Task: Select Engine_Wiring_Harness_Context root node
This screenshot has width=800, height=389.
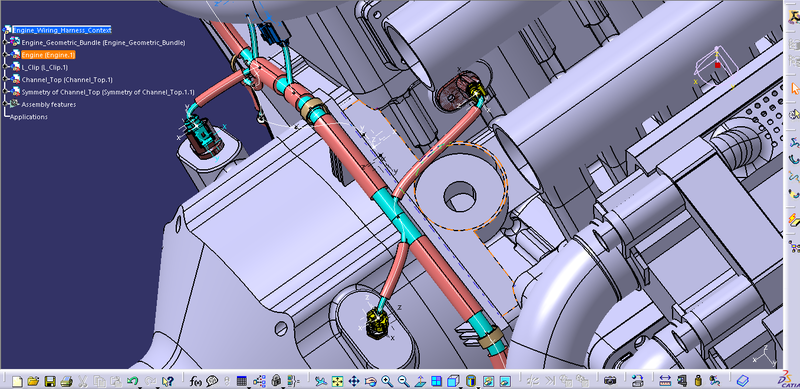Action: [x=61, y=30]
